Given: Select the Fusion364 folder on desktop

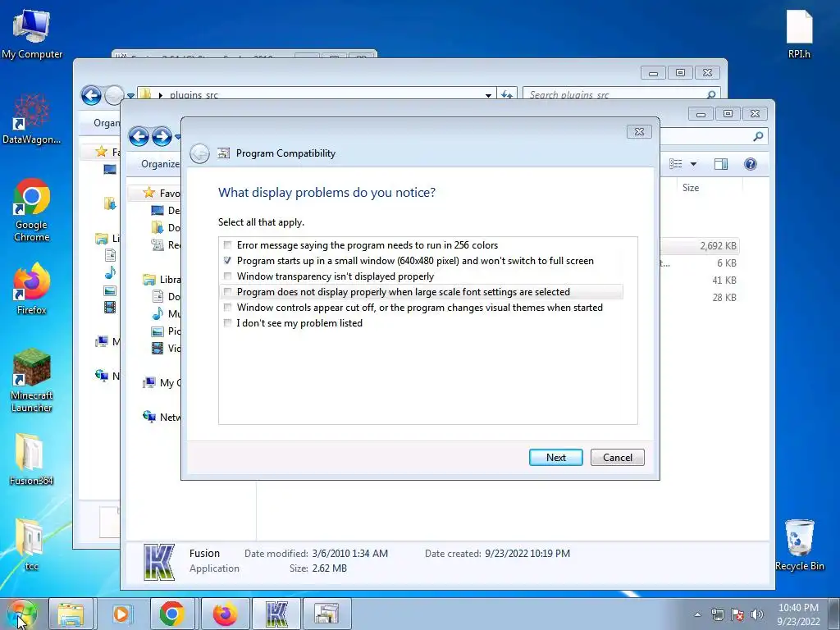Looking at the screenshot, I should tap(32, 459).
